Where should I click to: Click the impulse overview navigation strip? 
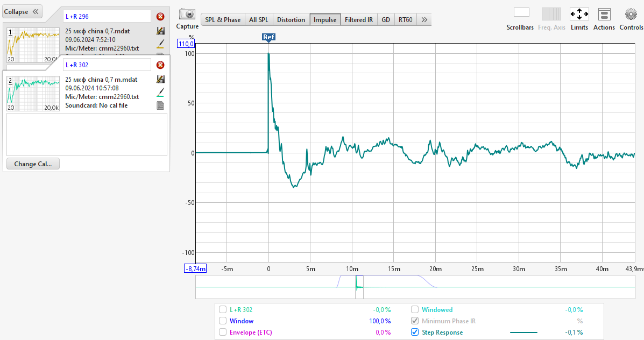tap(415, 287)
